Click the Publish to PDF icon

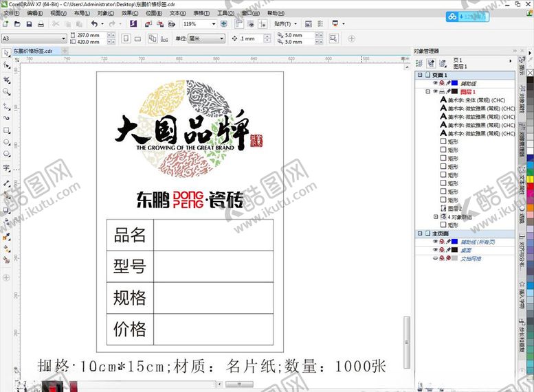click(171, 24)
